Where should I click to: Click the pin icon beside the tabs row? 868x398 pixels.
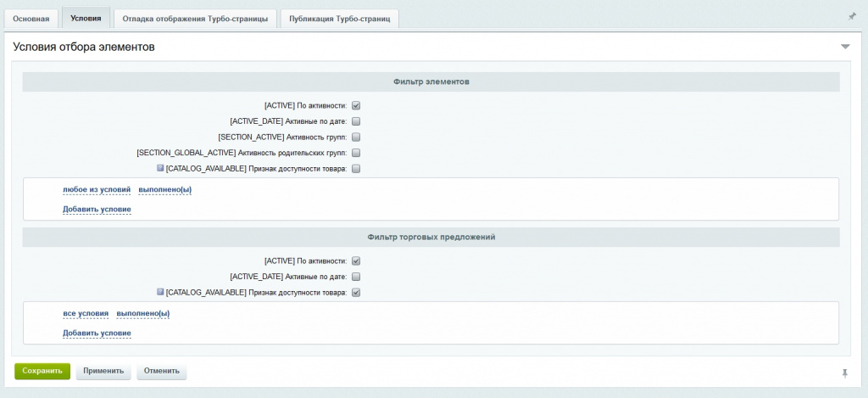point(852,16)
